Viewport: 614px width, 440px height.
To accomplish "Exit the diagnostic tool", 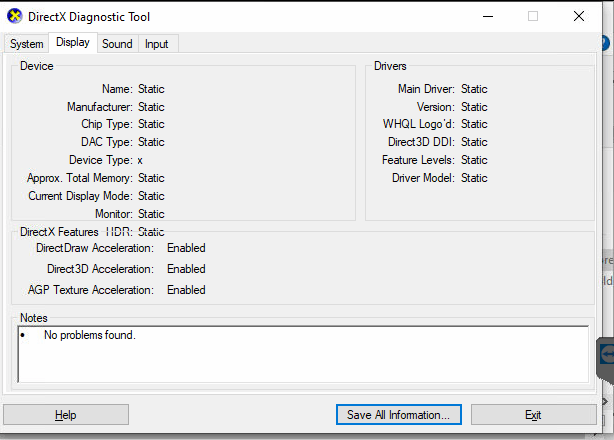I will click(x=533, y=415).
